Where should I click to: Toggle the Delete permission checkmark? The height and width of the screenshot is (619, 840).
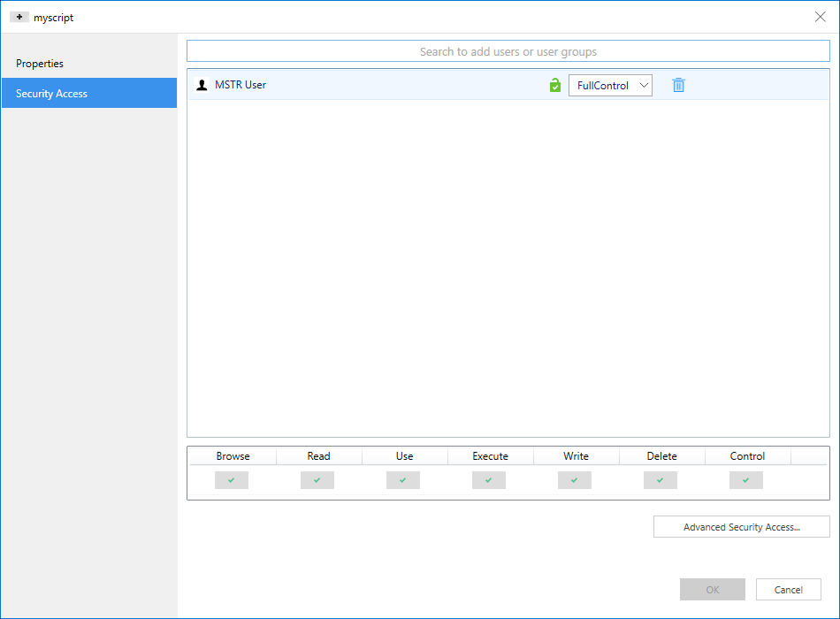(661, 480)
